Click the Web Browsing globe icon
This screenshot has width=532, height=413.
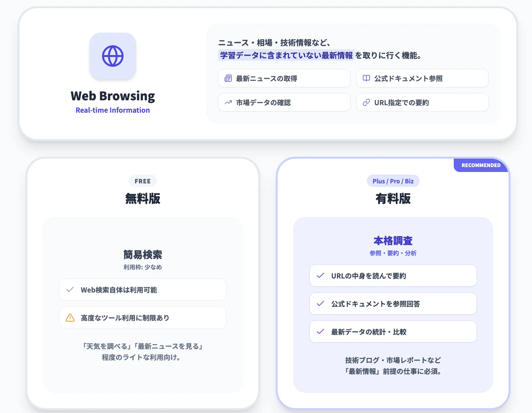pos(113,56)
